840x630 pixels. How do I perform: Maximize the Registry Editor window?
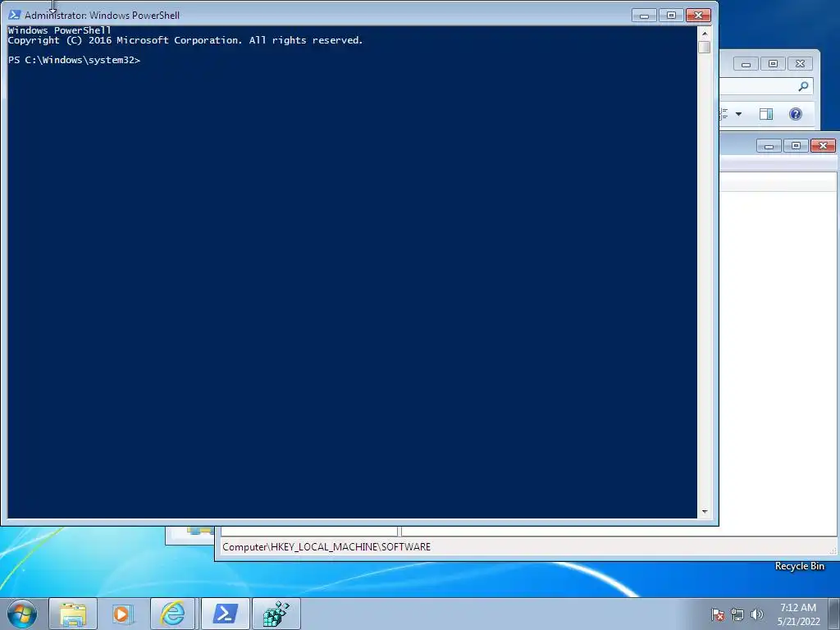coord(796,146)
